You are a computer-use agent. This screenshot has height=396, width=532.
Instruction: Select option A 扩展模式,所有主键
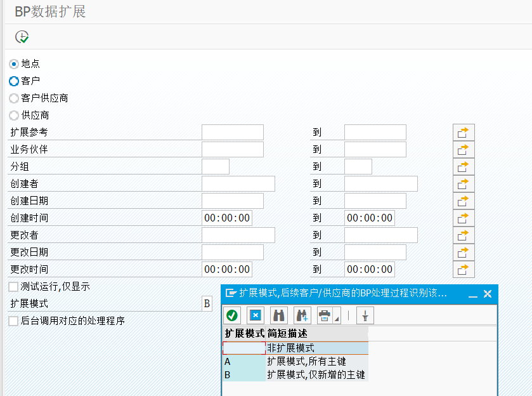click(x=295, y=361)
